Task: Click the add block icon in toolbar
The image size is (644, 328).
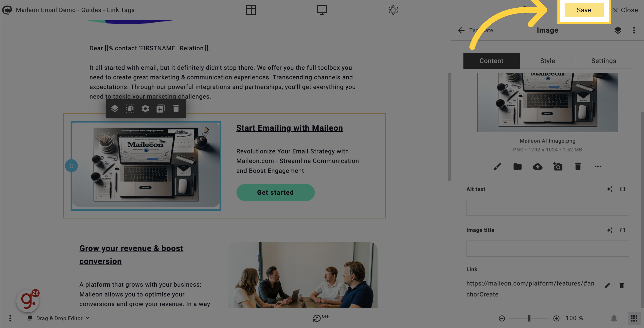Action: (x=161, y=108)
